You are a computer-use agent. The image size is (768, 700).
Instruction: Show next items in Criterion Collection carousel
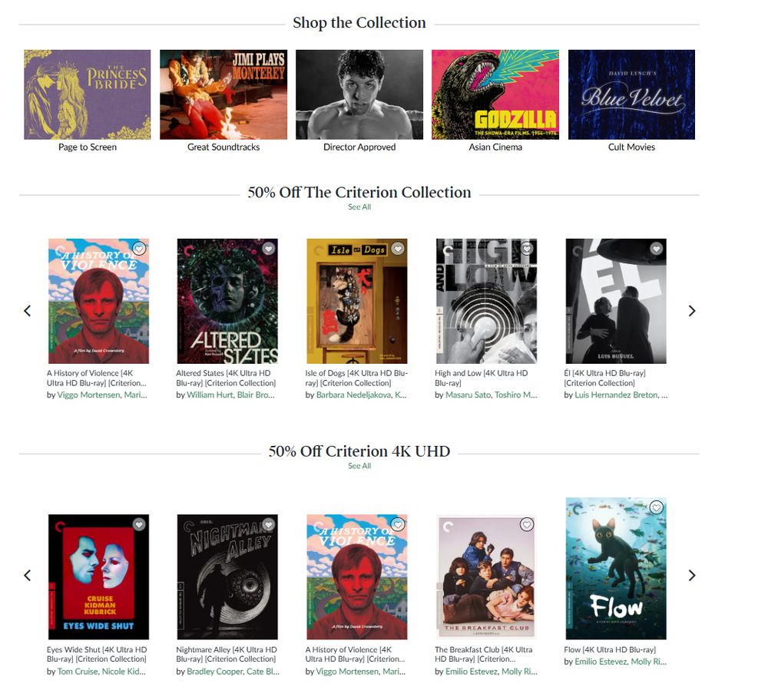coord(692,311)
